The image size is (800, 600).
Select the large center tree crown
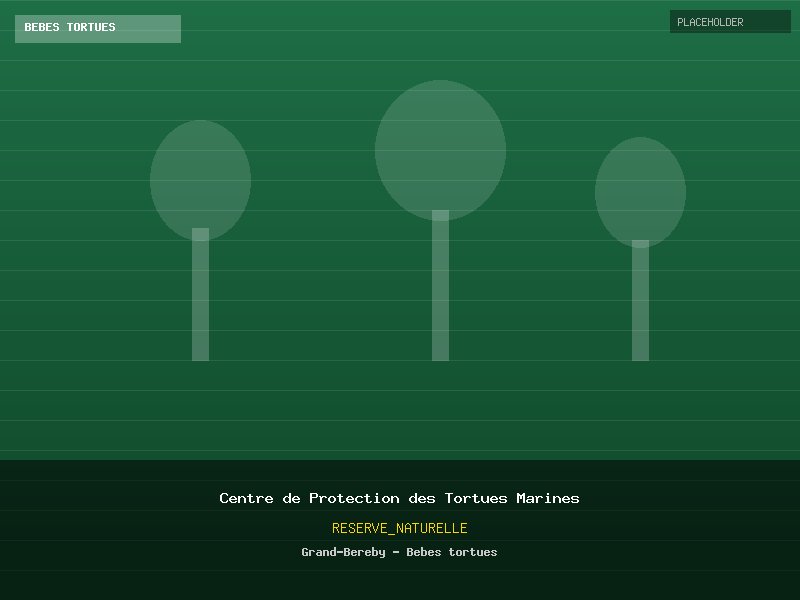440,148
